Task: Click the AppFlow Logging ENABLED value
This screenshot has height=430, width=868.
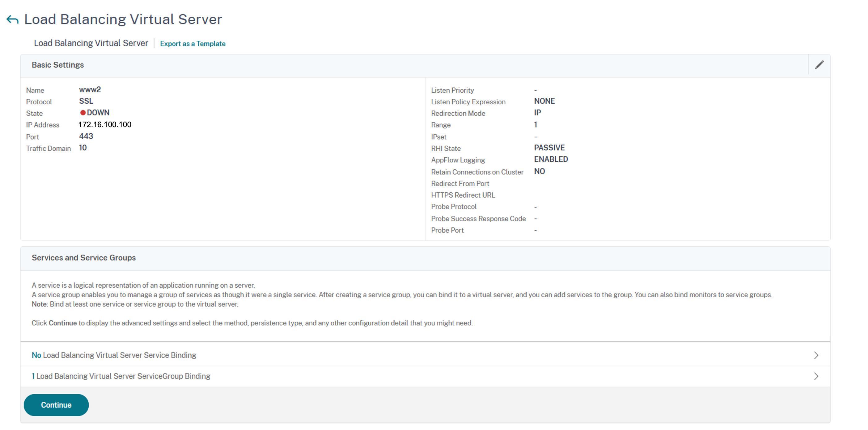Action: pos(551,159)
